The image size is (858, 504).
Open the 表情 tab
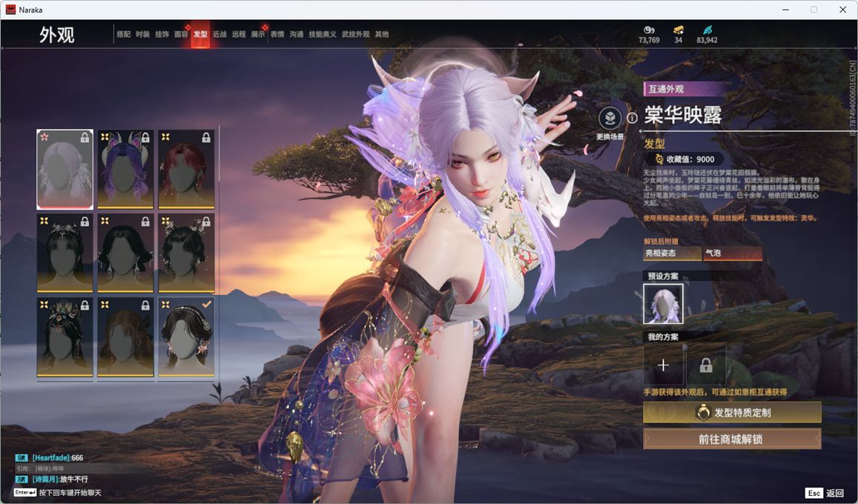(277, 34)
